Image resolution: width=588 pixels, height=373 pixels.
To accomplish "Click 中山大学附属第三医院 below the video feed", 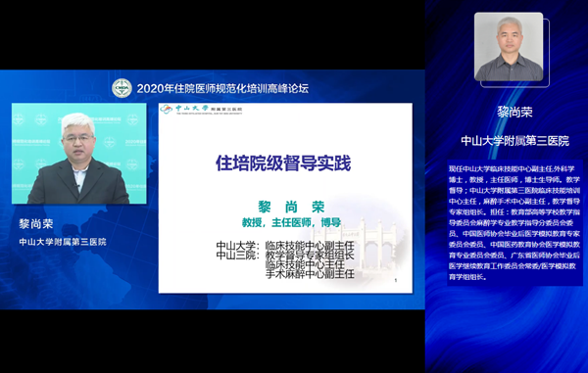I will 63,242.
